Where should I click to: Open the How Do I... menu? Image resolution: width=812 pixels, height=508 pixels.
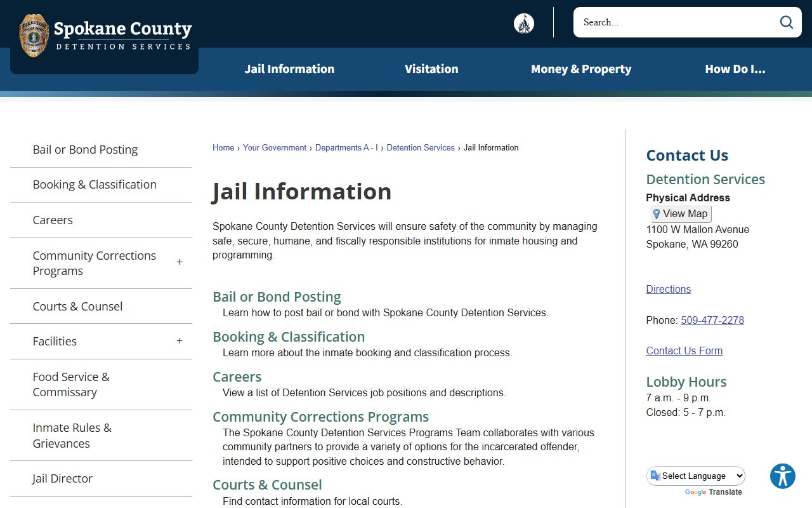(x=735, y=69)
